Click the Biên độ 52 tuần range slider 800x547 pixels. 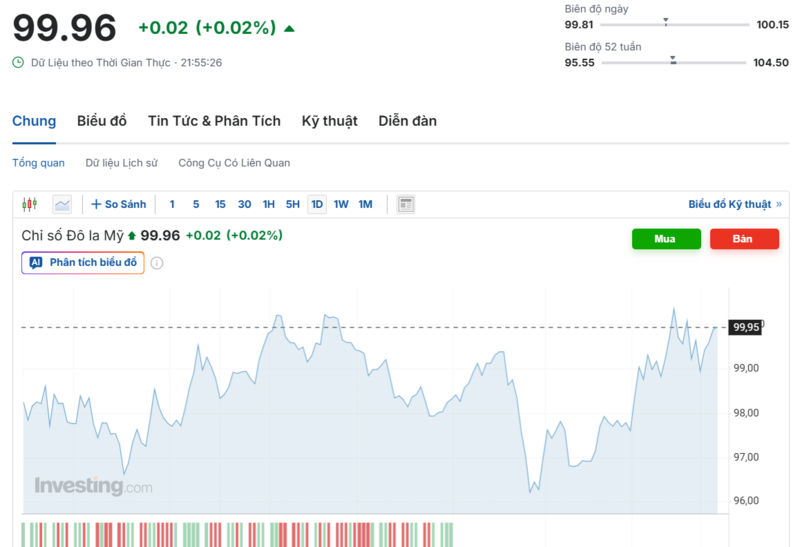[673, 62]
